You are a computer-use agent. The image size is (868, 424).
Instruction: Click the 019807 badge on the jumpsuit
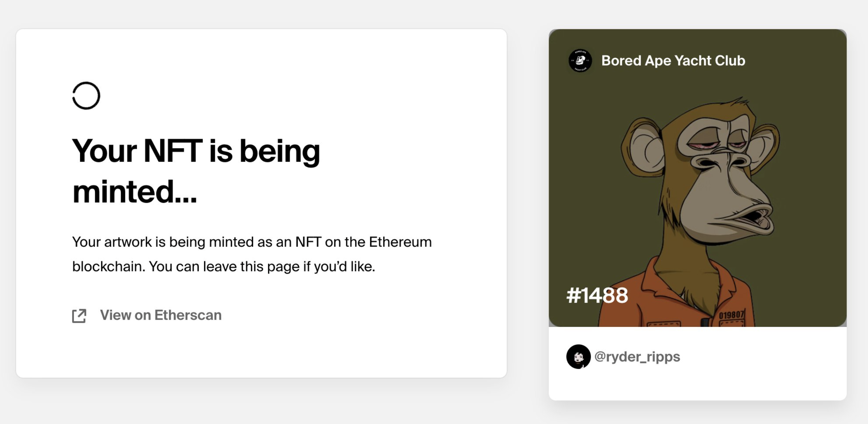(731, 315)
